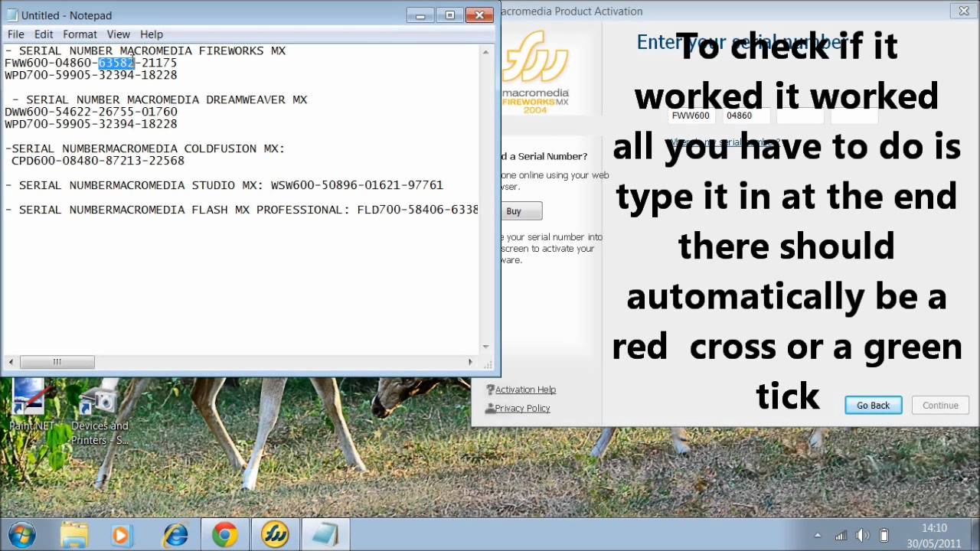Click 'WSW600-50896-01621-97761' text in Notepad
This screenshot has height=551, width=980.
(357, 185)
